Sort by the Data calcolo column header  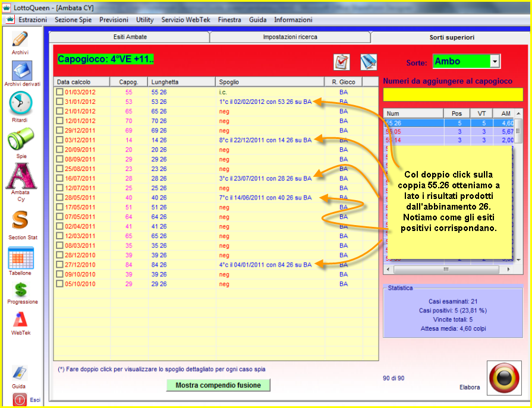coord(81,82)
